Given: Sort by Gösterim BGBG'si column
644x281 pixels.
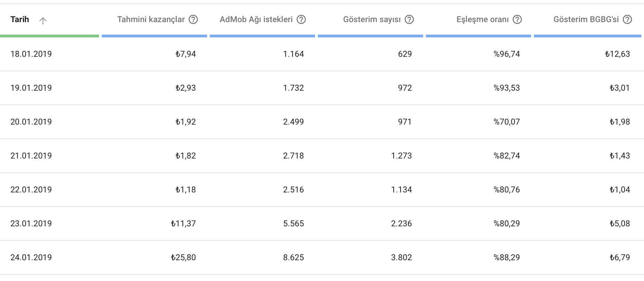Looking at the screenshot, I should tap(586, 19).
